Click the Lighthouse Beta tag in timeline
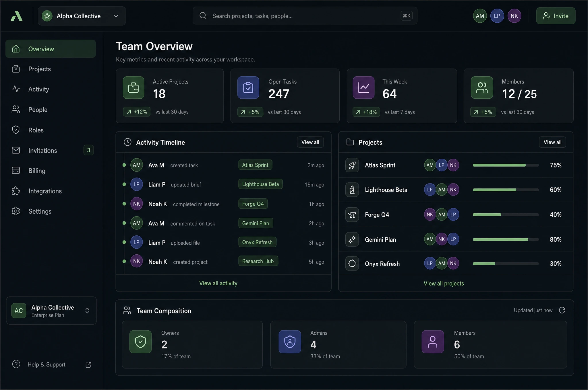This screenshot has height=390, width=588. pos(260,184)
